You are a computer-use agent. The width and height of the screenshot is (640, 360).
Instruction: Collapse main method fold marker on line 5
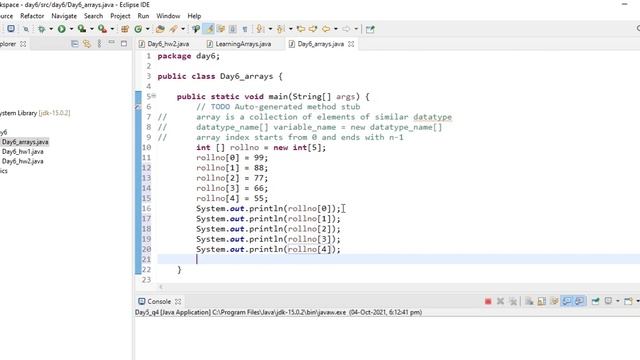click(154, 96)
